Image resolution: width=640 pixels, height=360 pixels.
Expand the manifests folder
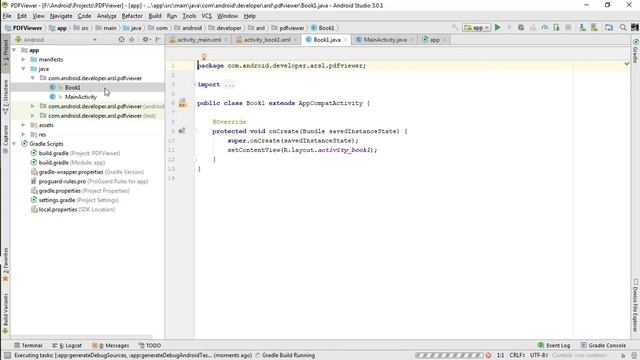point(24,60)
